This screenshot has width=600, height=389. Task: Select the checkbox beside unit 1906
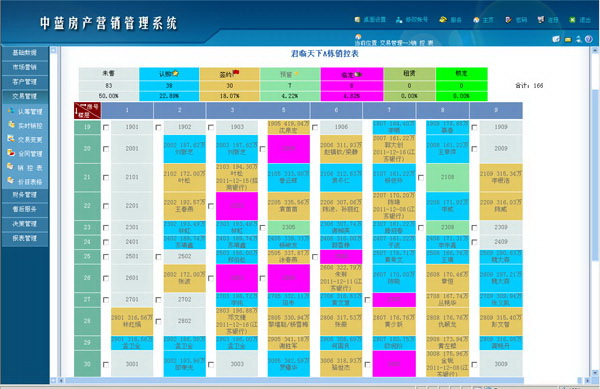click(315, 127)
